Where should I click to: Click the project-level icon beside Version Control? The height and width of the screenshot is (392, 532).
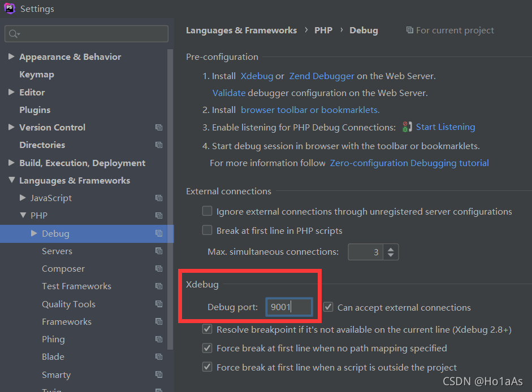[159, 128]
